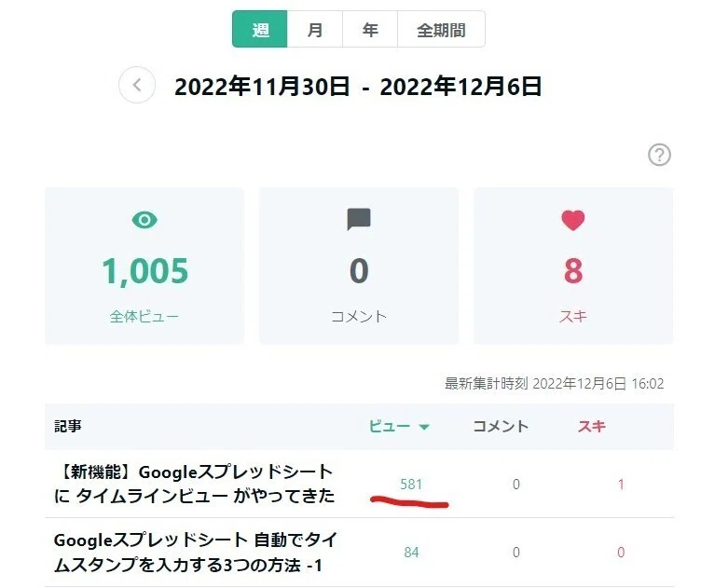Click the 84 view count
This screenshot has width=701, height=588.
point(411,553)
